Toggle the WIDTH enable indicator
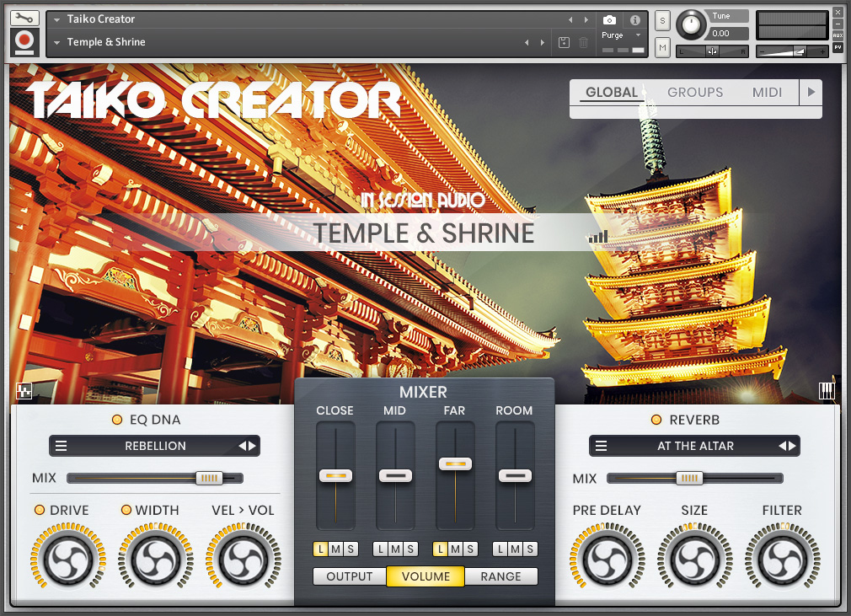Image resolution: width=851 pixels, height=616 pixels. [x=126, y=510]
